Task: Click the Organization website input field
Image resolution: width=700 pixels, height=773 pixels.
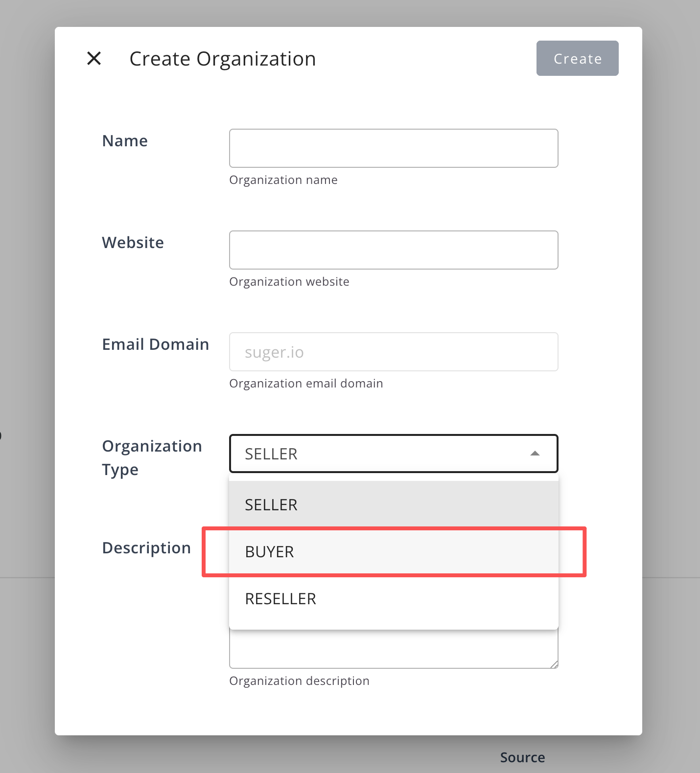Action: pos(393,250)
